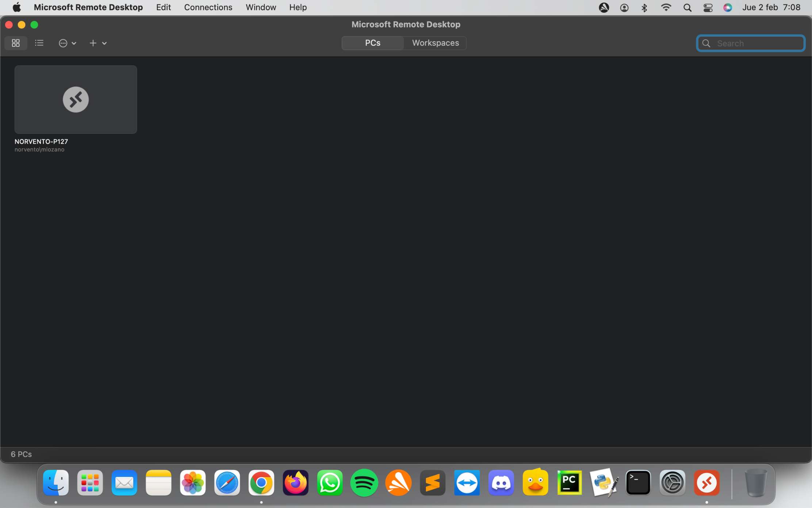Click the NORVENTO-P127 name label

[41, 141]
